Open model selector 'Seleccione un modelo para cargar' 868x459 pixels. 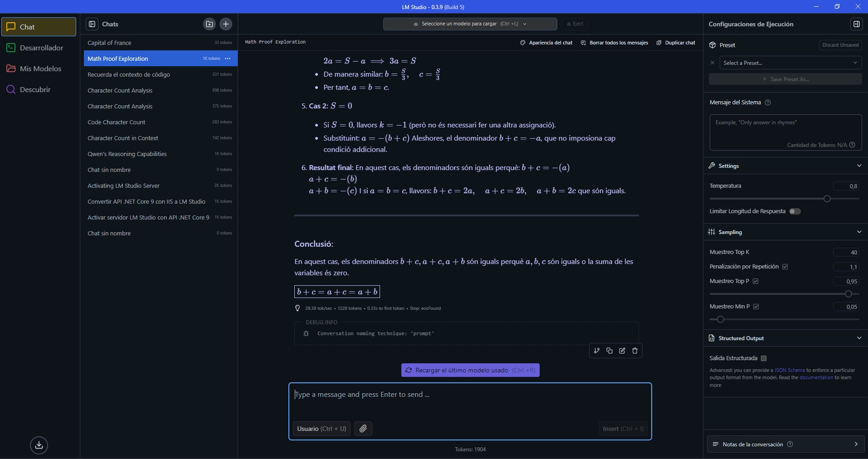coord(470,24)
